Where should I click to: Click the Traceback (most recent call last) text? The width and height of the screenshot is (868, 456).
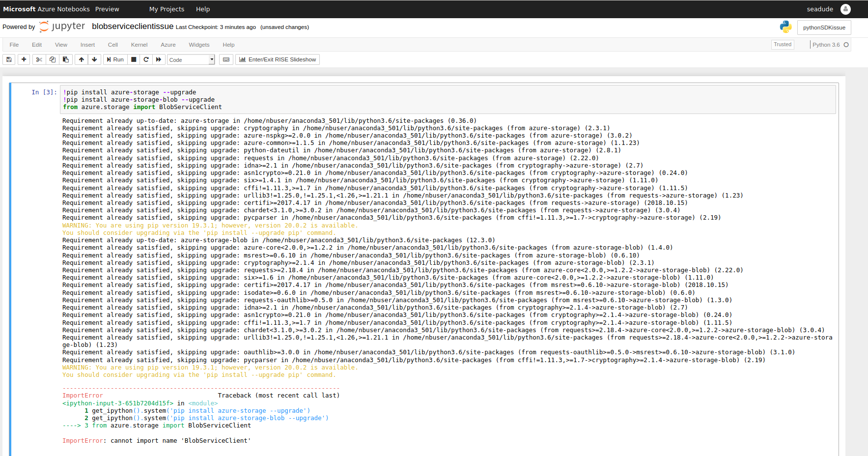pyautogui.click(x=279, y=396)
